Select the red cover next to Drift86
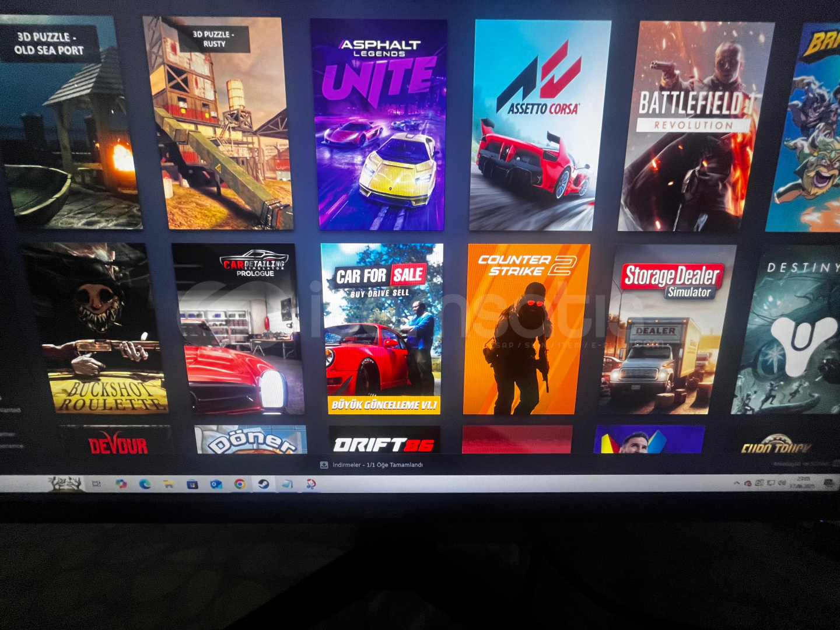 517,439
